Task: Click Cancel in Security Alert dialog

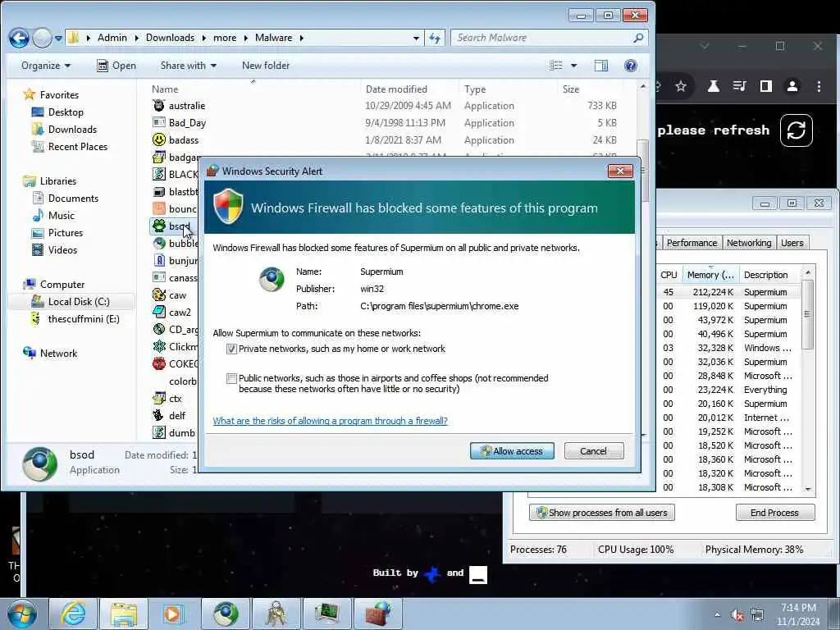Action: click(594, 451)
